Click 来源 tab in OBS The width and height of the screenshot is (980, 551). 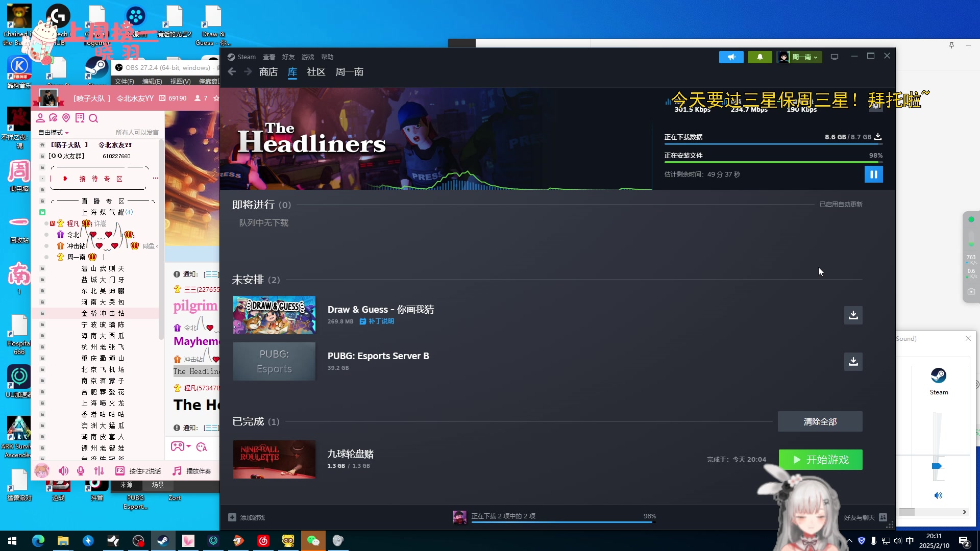[126, 485]
